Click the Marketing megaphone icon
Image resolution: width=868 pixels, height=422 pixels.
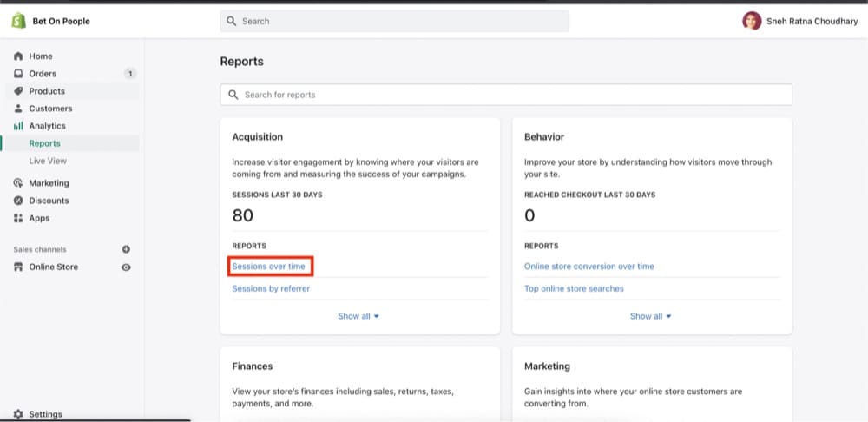(18, 183)
